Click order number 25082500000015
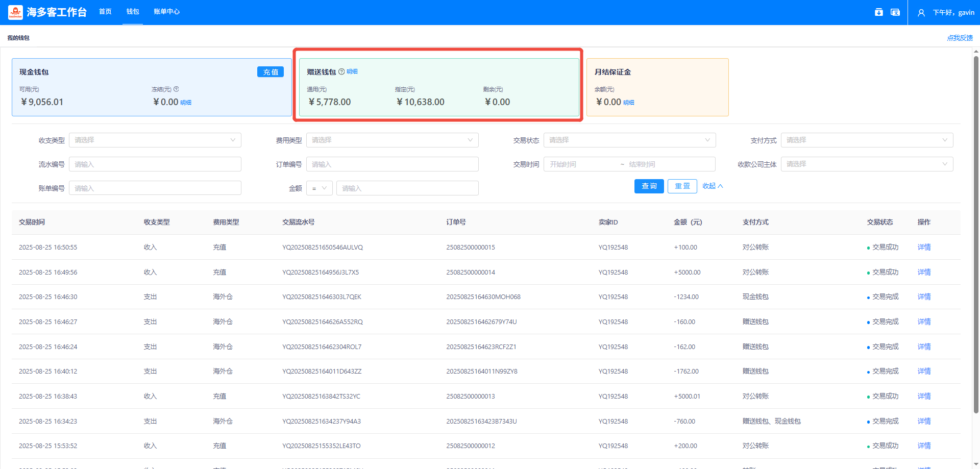This screenshot has width=980, height=469. (471, 248)
